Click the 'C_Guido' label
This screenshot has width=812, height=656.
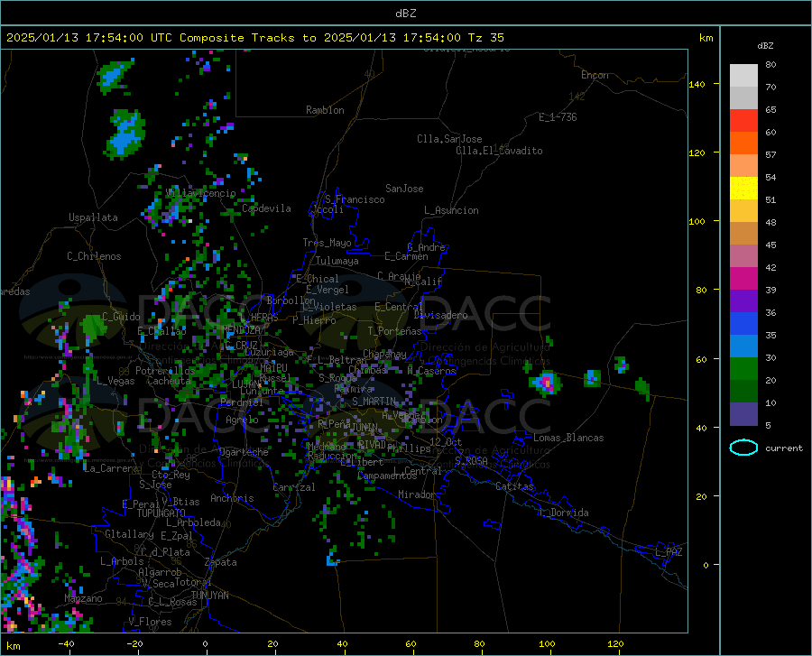121,317
